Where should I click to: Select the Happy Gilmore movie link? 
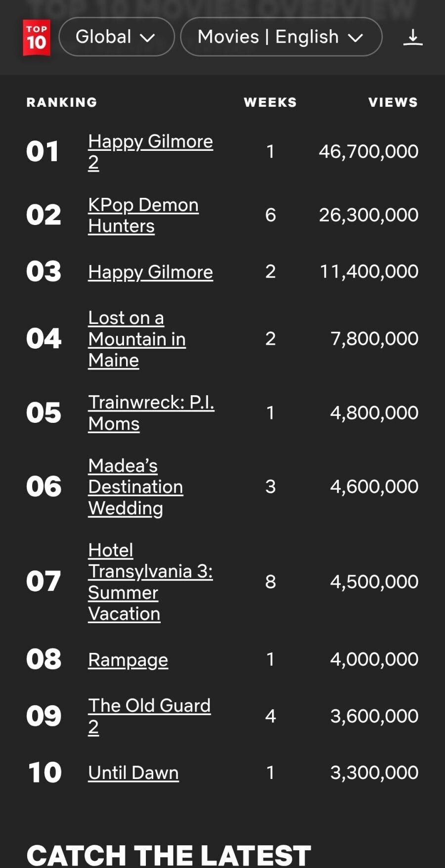pyautogui.click(x=150, y=272)
